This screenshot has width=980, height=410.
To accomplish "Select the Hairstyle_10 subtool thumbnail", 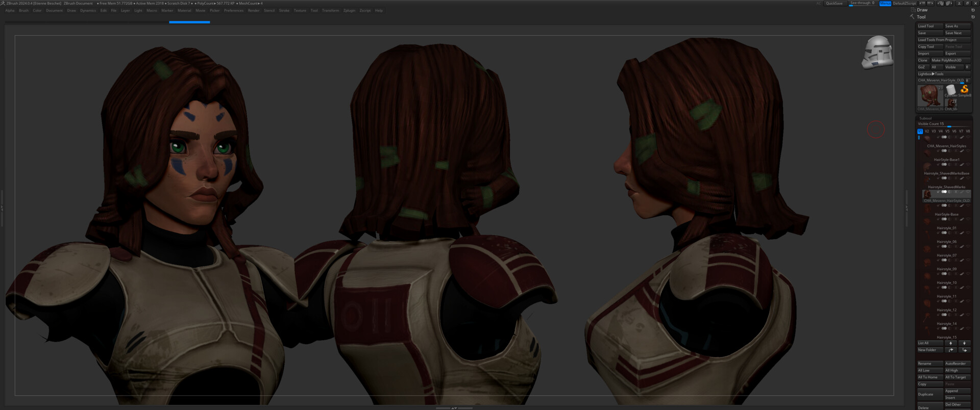I will [927, 276].
